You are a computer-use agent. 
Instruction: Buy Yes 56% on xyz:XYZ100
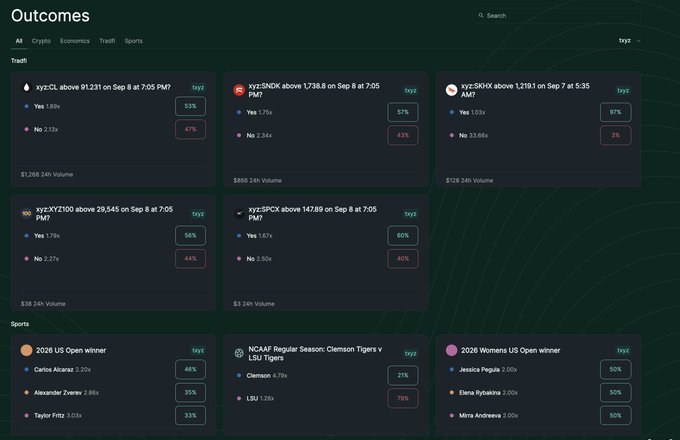(190, 235)
